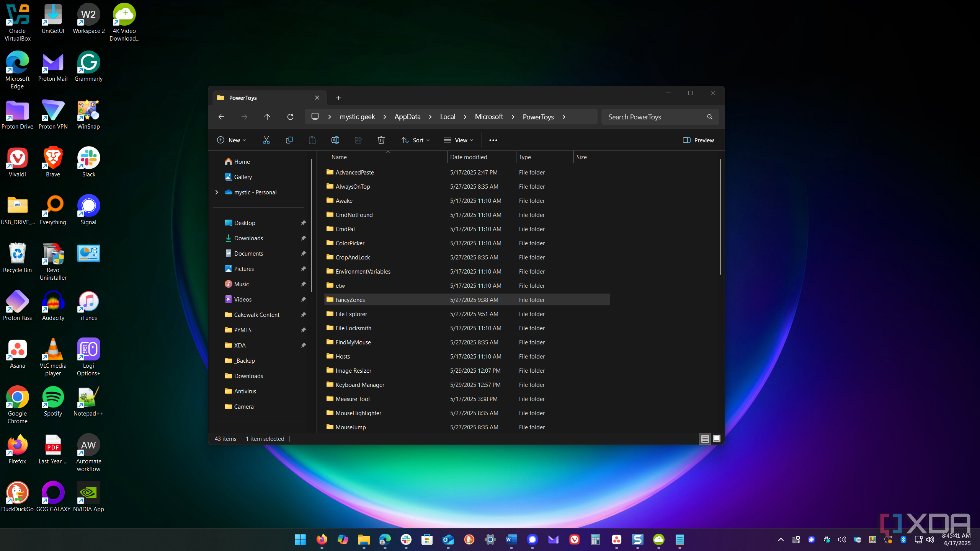Expand chevron after Local in address bar
This screenshot has width=980, height=551.
coord(465,117)
